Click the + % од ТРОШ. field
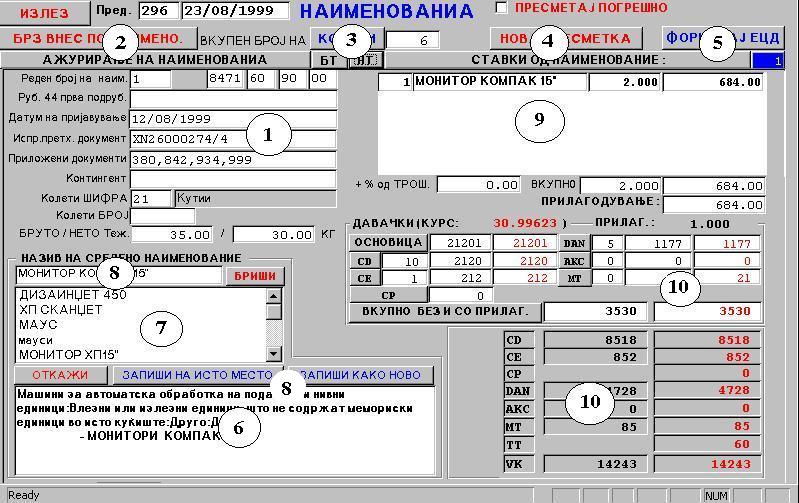799x503 pixels. pos(478,184)
